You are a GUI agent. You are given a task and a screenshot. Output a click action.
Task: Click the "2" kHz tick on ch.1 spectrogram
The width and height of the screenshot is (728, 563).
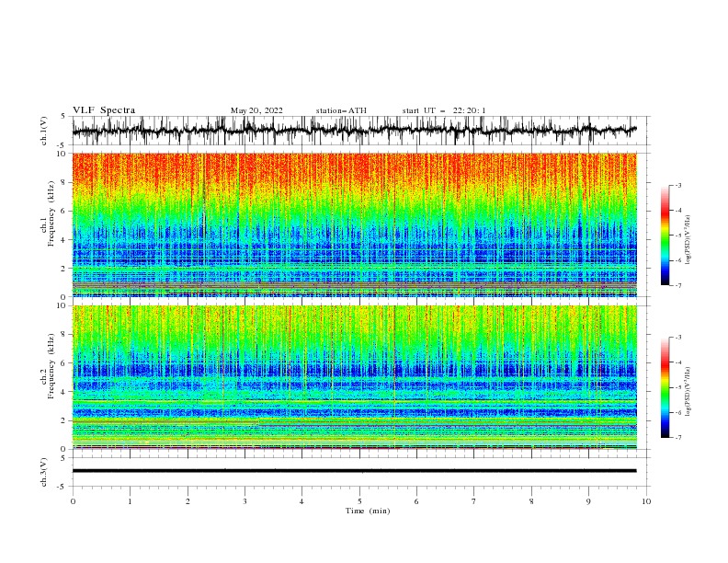(x=63, y=269)
